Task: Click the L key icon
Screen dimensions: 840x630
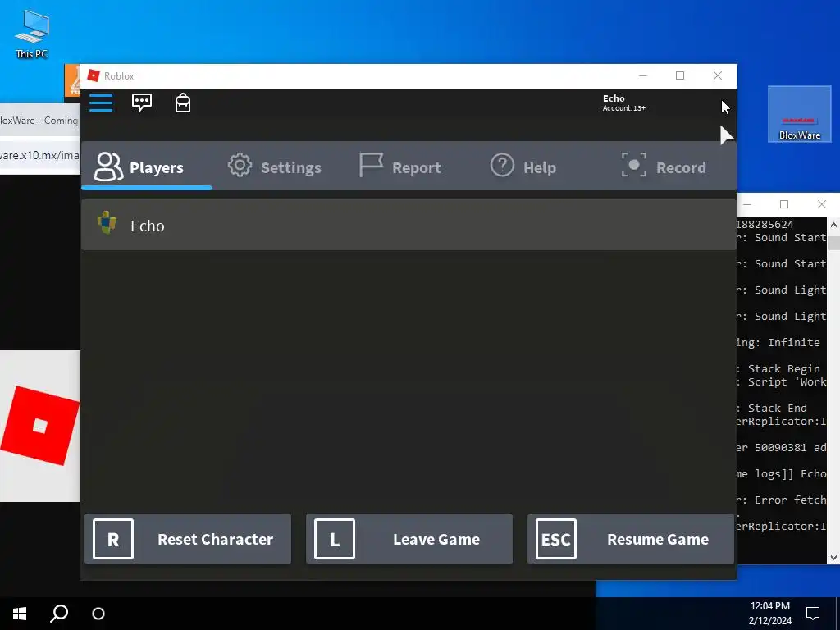Action: point(335,539)
